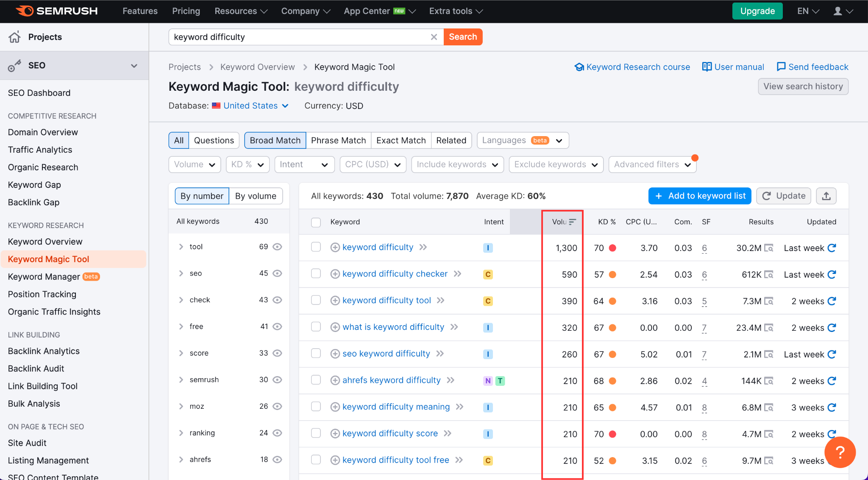Switch to Related tab
This screenshot has width=868, height=480.
point(451,140)
